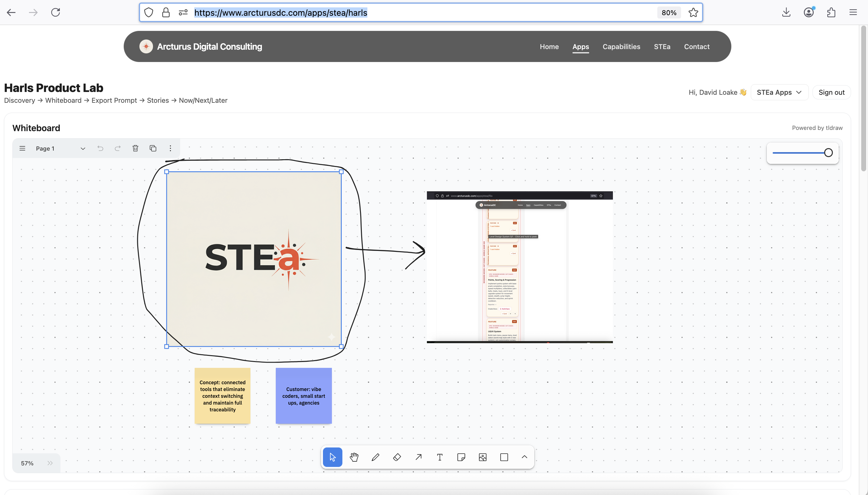Select the Eraser tool
The height and width of the screenshot is (495, 868).
pyautogui.click(x=397, y=457)
